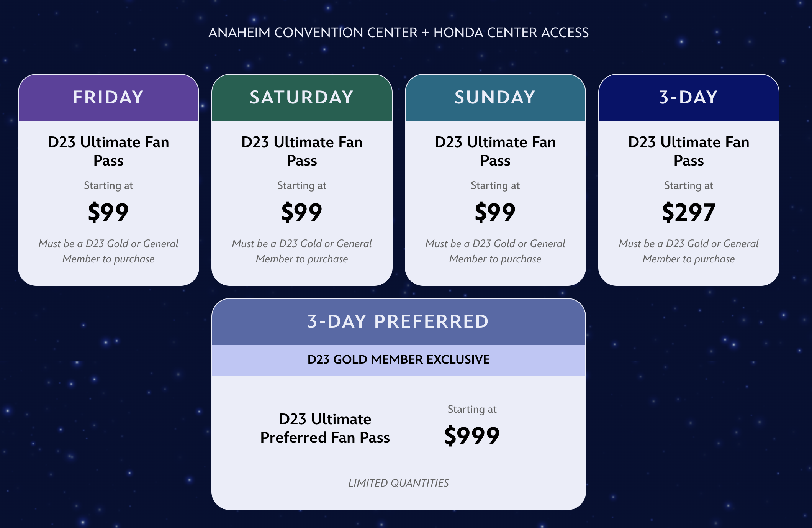Click the $999 Preferred pass price

(472, 436)
